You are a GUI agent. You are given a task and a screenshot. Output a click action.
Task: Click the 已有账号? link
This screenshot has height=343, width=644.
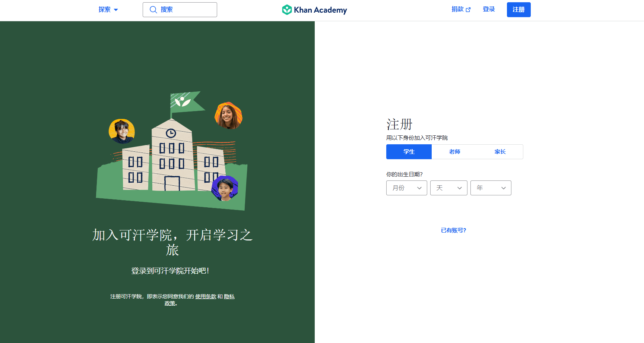tap(454, 230)
